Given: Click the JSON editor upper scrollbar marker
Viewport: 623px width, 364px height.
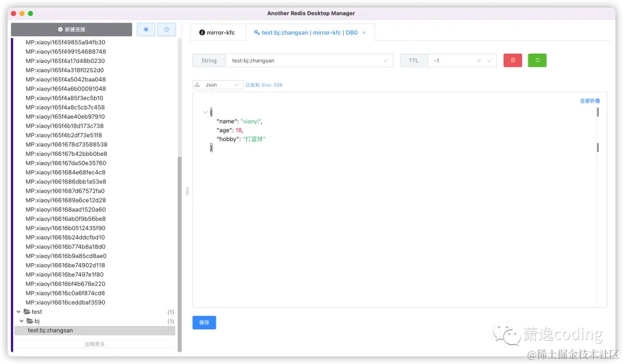Looking at the screenshot, I should point(598,112).
